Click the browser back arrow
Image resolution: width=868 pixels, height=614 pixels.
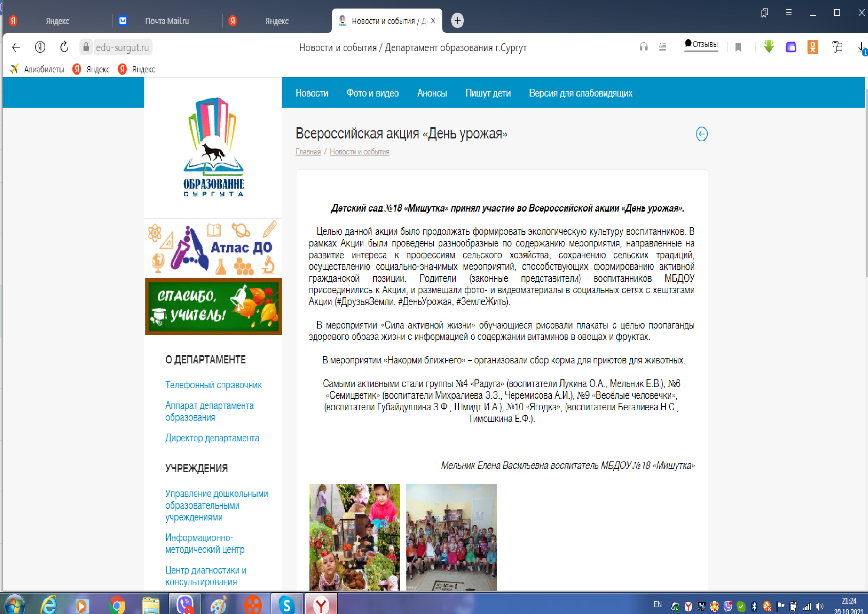[16, 47]
